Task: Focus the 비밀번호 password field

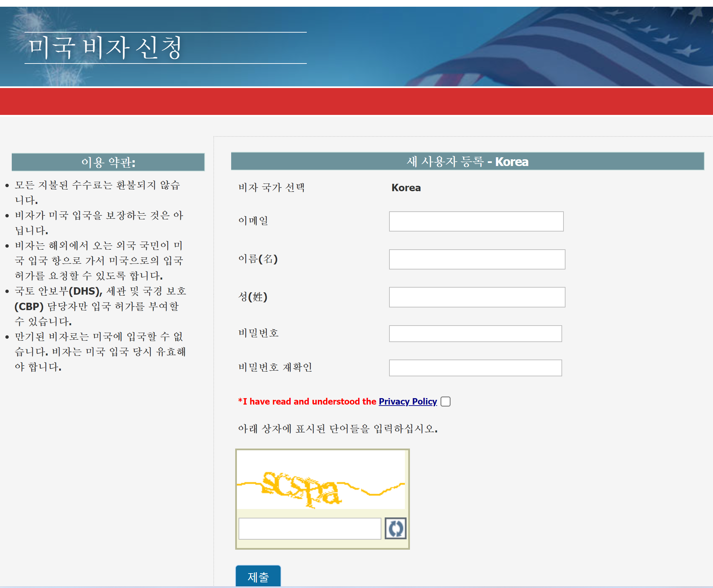Action: tap(475, 334)
